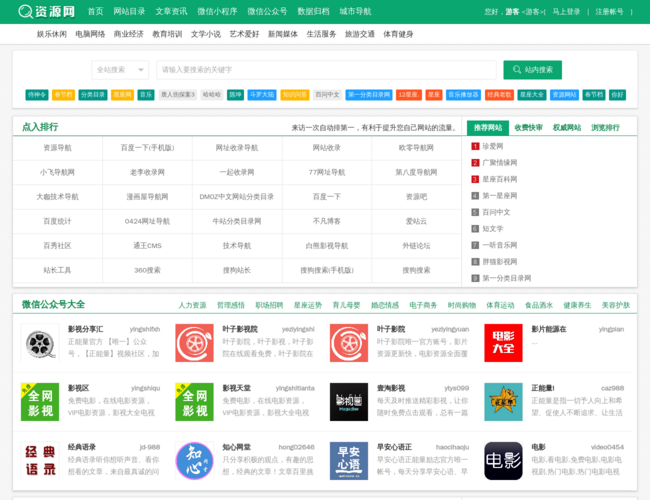Image resolution: width=650 pixels, height=500 pixels.
Task: Select the 体育健身 category
Action: 398,34
